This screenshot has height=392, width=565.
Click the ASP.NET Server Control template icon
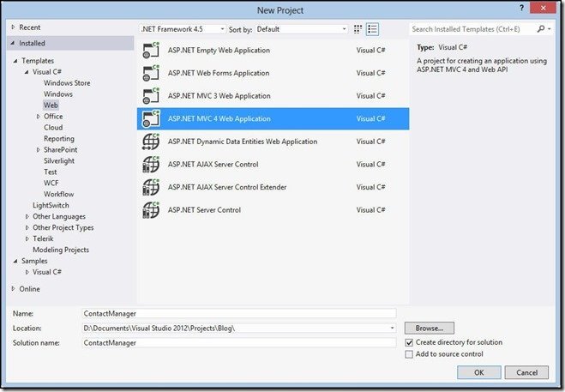pos(151,210)
